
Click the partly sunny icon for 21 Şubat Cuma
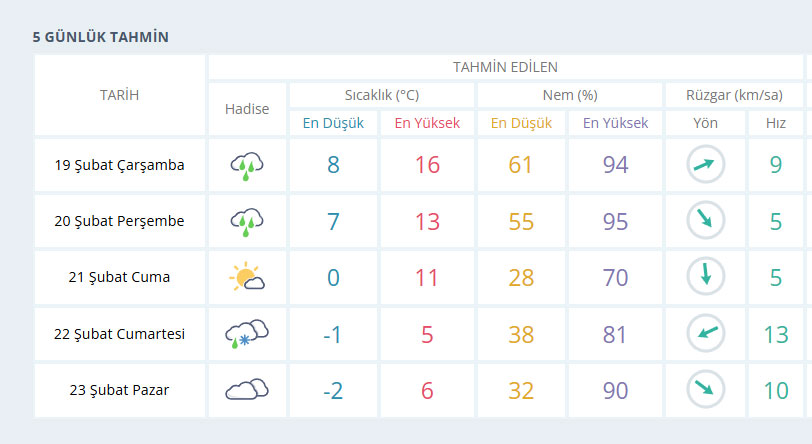[247, 276]
